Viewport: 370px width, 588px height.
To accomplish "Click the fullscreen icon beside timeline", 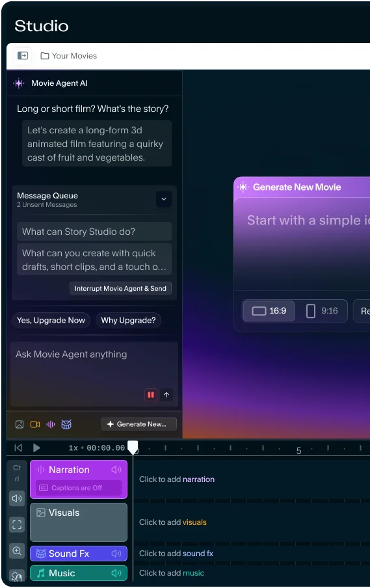I will [17, 524].
